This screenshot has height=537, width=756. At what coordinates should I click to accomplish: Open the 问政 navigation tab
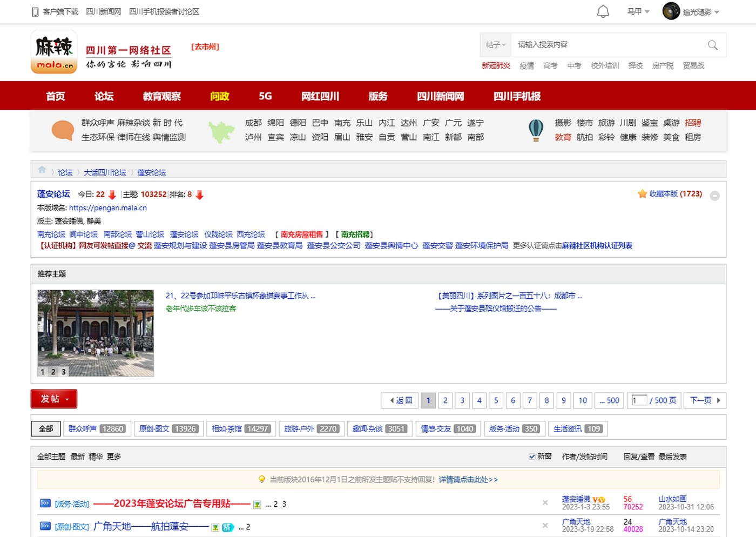click(x=219, y=96)
